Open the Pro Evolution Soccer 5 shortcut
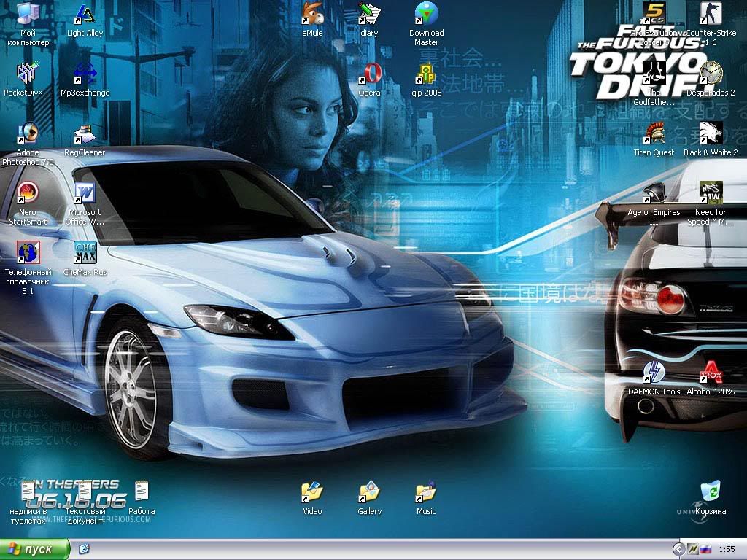747x560 pixels. (x=654, y=14)
